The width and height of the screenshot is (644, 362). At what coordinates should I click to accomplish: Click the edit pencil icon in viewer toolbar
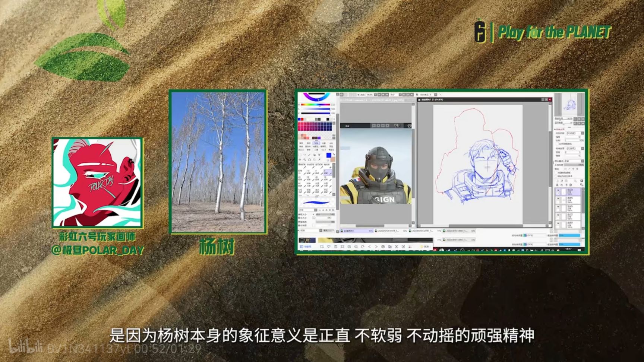(403, 247)
